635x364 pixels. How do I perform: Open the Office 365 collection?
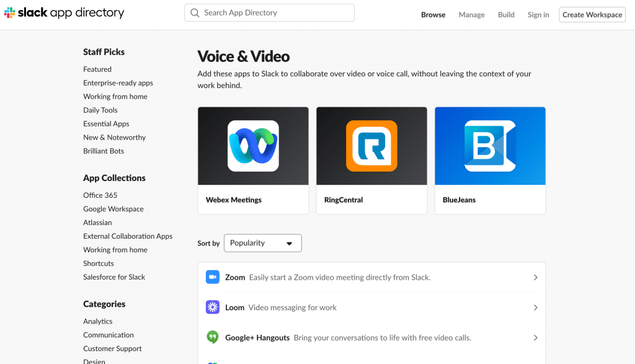[100, 195]
